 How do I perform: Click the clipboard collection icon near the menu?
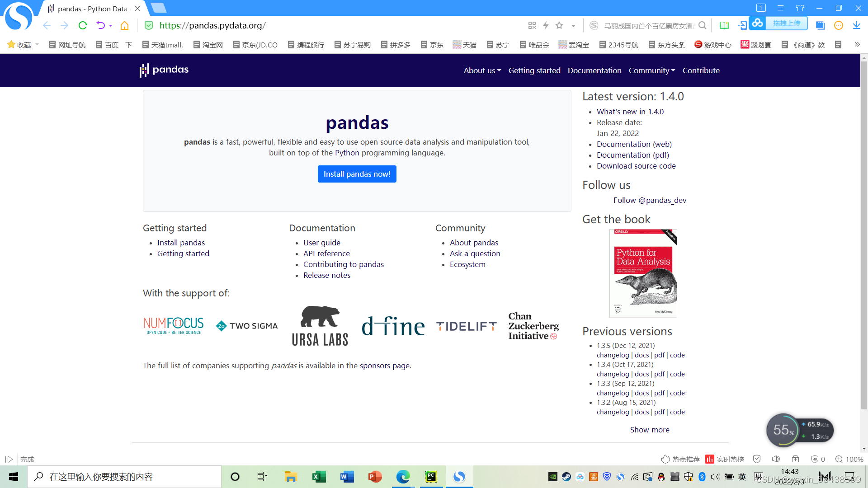[820, 25]
